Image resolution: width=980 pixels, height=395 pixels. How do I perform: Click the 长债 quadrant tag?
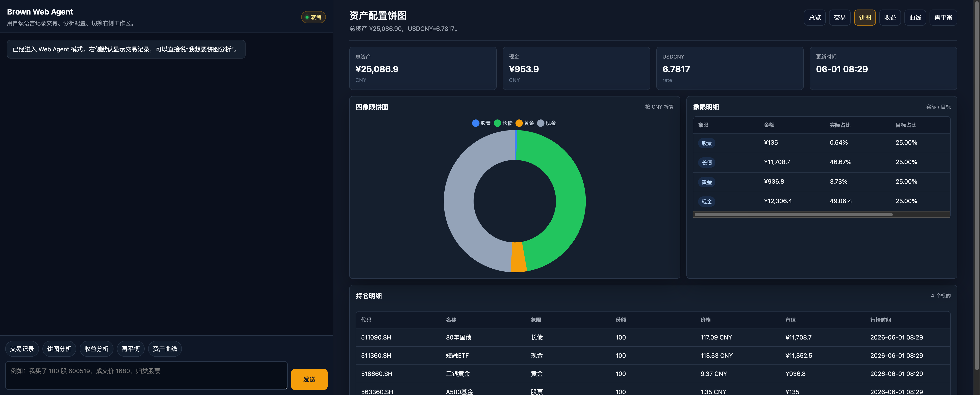click(x=707, y=163)
